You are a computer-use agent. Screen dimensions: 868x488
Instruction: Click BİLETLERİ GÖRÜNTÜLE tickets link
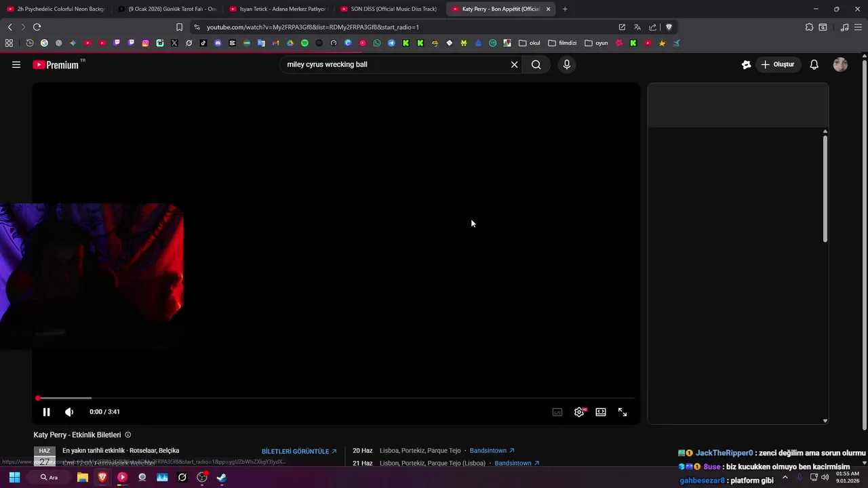tap(299, 451)
